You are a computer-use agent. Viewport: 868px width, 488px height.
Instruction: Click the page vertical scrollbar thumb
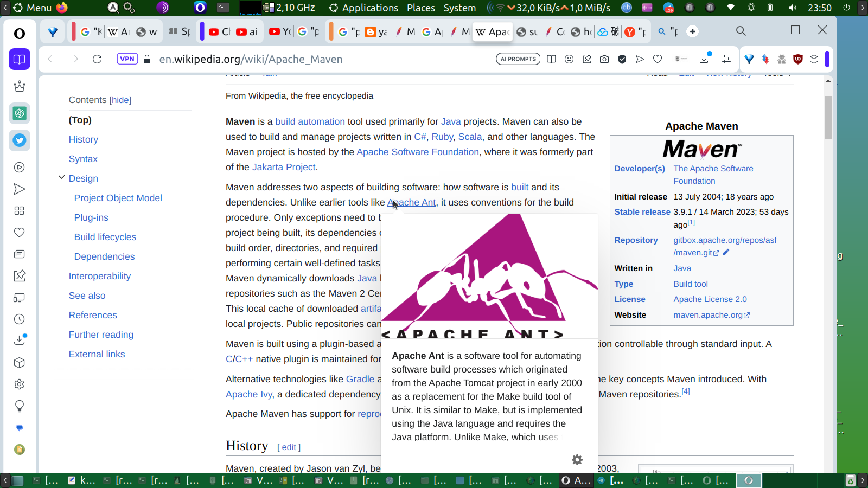pos(828,117)
